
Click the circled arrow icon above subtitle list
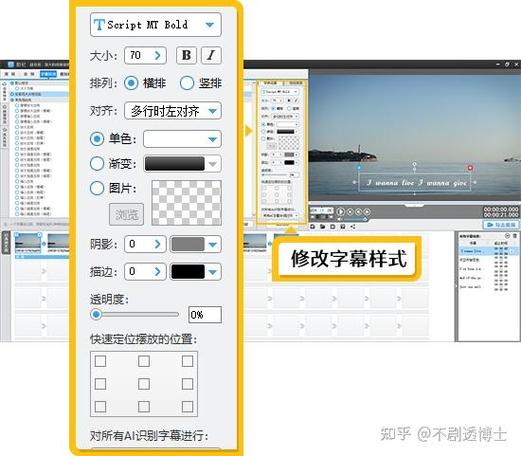(x=507, y=236)
